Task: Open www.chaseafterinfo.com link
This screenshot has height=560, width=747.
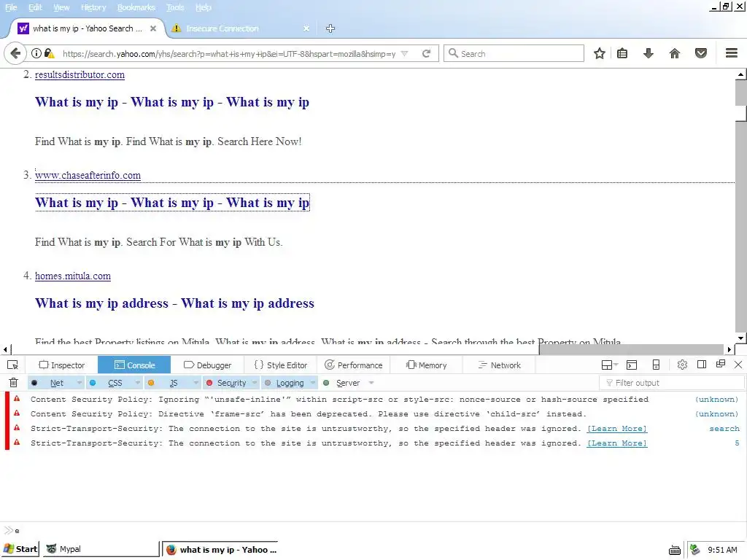Action: 88,175
